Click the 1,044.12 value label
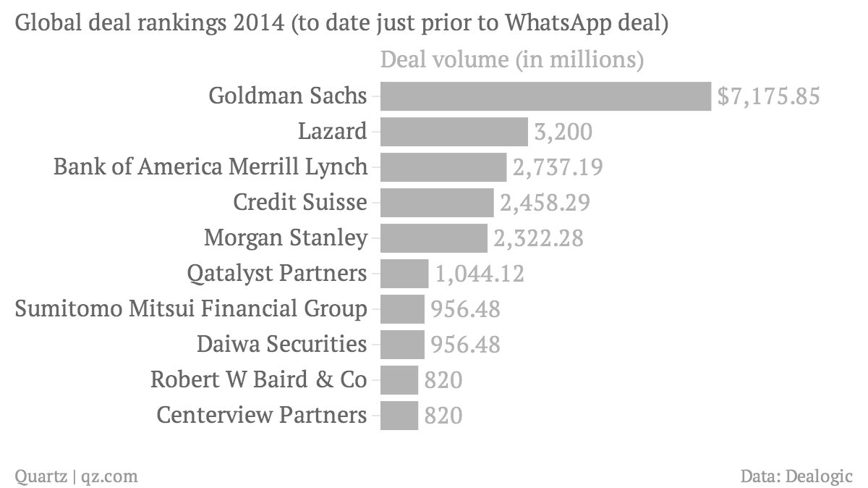868x488 pixels. click(480, 274)
